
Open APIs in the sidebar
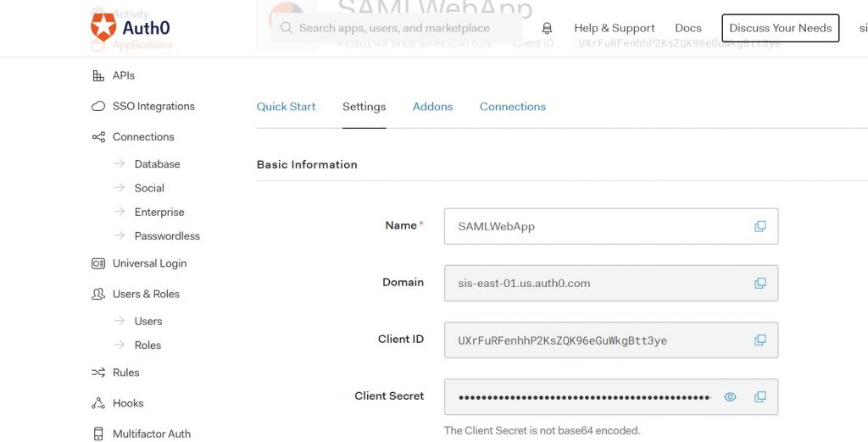pyautogui.click(x=124, y=76)
